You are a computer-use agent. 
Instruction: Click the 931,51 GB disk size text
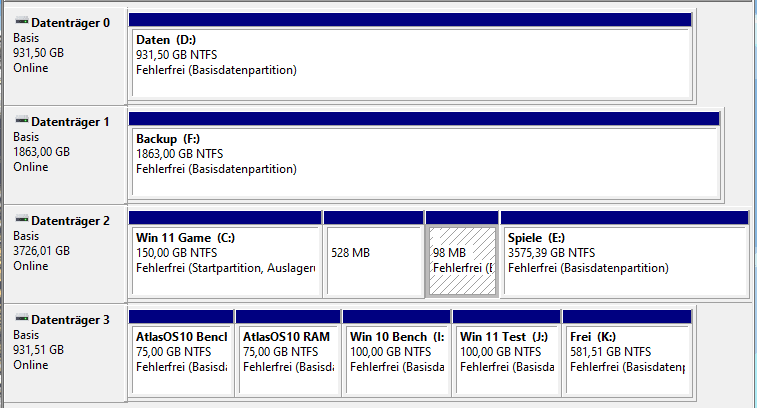39,350
